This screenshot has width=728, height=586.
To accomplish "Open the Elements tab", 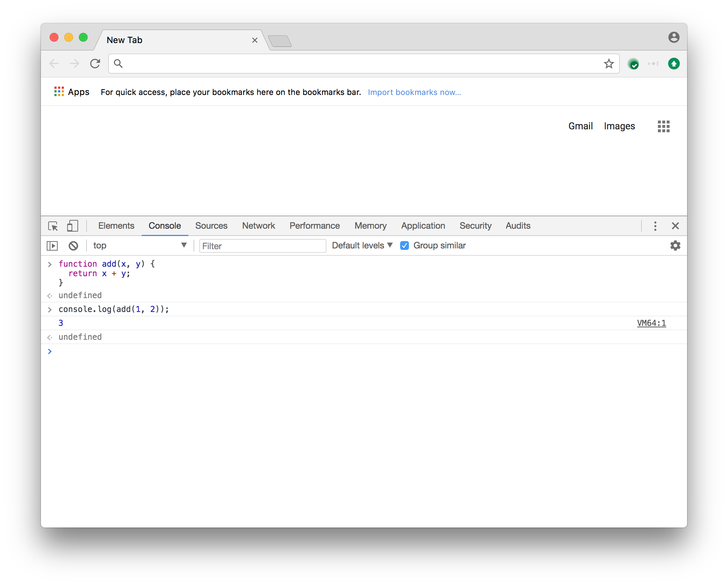I will click(x=116, y=226).
